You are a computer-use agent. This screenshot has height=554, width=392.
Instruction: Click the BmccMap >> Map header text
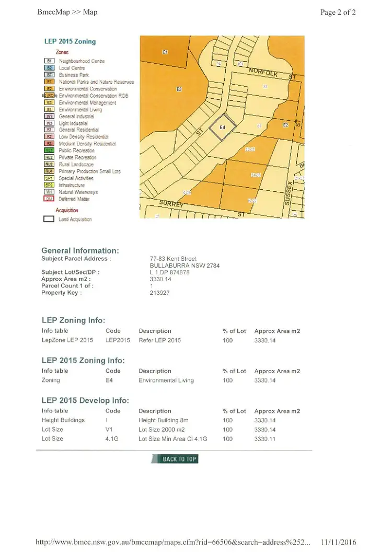coord(67,12)
